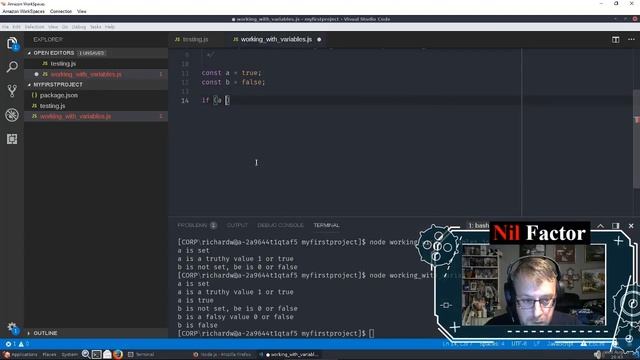Open testing.js in the MYFIRSTPROJECT tree
640x360 pixels.
(x=52, y=106)
